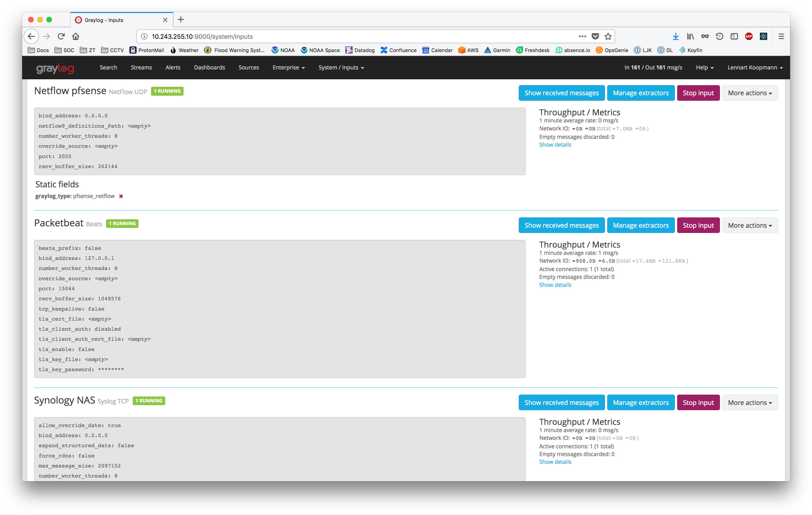Viewport: 812px width, 515px height.
Task: Click the browser reload icon
Action: [61, 36]
